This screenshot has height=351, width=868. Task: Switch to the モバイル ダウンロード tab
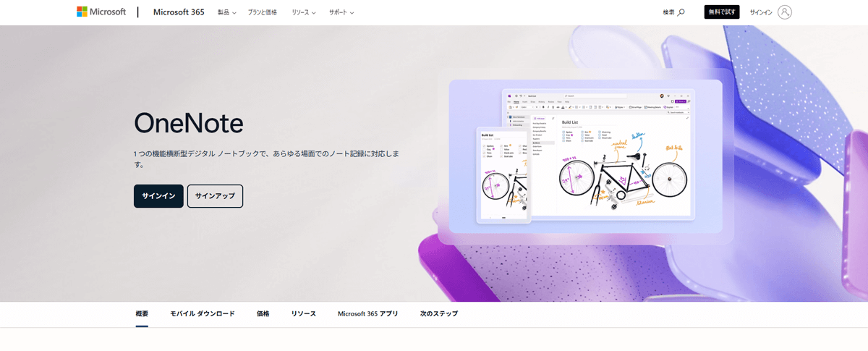coord(203,313)
